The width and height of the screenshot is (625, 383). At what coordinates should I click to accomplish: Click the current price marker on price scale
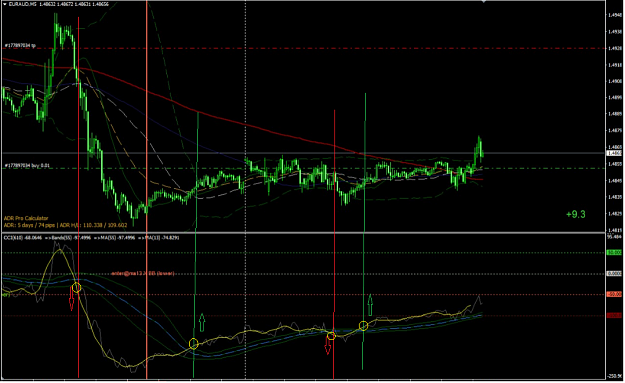pos(614,153)
